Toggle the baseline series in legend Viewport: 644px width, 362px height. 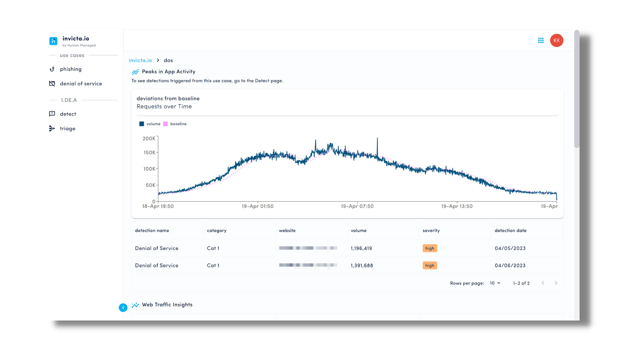coord(175,124)
